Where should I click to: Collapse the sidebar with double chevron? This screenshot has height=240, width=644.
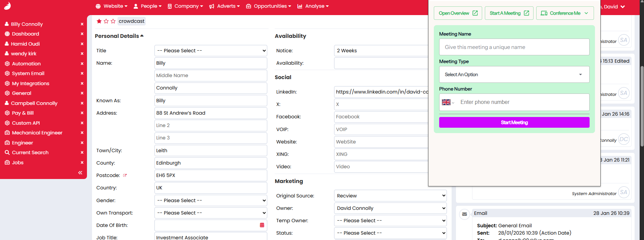pos(80,173)
